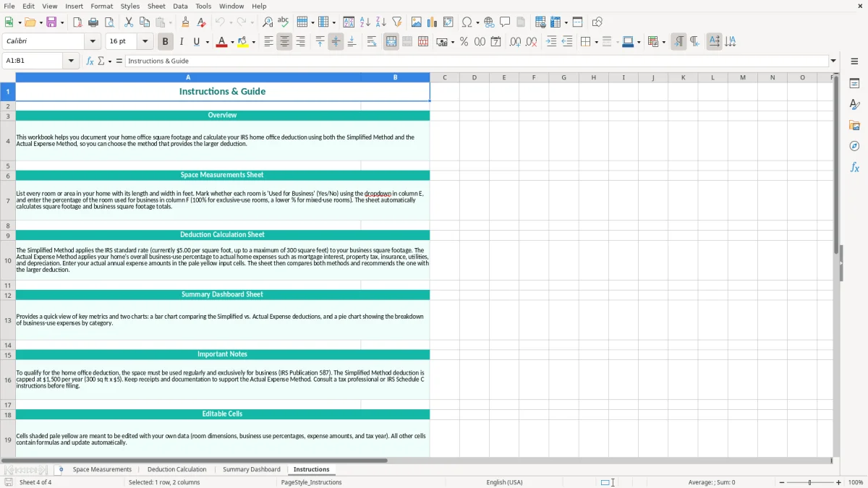Click Clear Direct Formatting icon
The height and width of the screenshot is (488, 868).
(x=201, y=22)
